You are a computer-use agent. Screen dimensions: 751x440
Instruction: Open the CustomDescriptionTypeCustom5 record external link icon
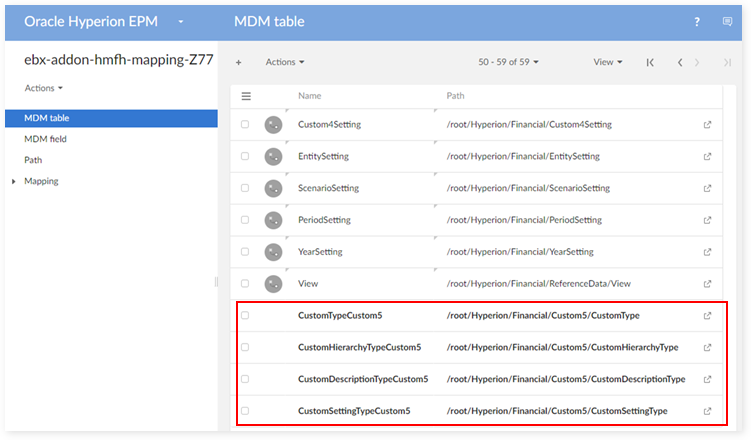tap(707, 379)
